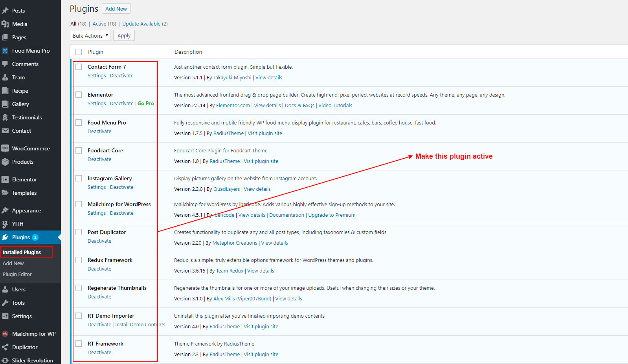Check the Food Menu Pro plugin checkbox
Viewport: 628px width, 364px height.
coord(79,123)
